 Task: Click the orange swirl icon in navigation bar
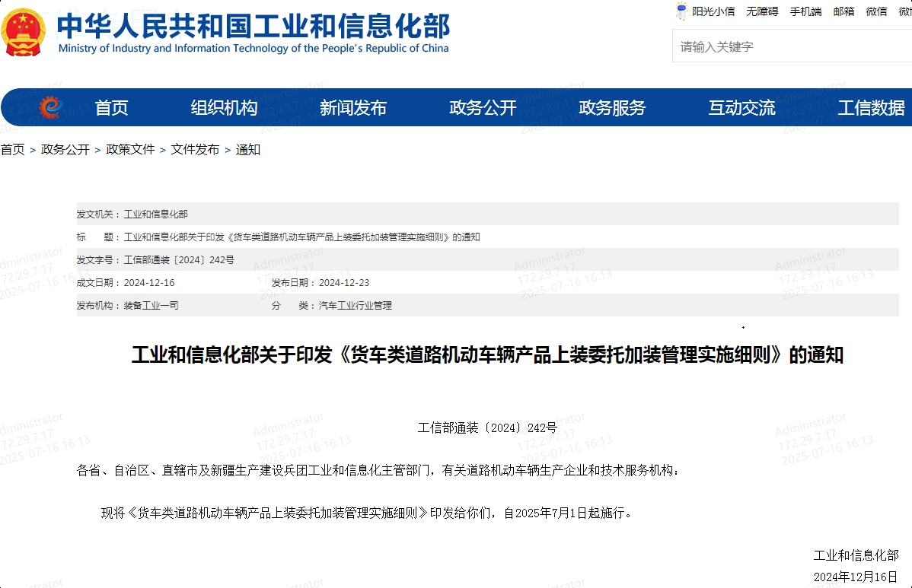[50, 107]
